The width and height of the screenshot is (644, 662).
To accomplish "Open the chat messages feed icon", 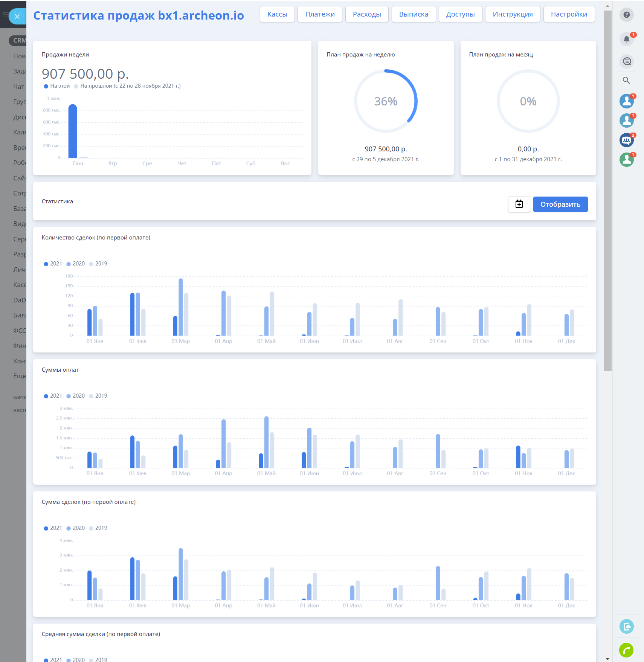I will (626, 61).
